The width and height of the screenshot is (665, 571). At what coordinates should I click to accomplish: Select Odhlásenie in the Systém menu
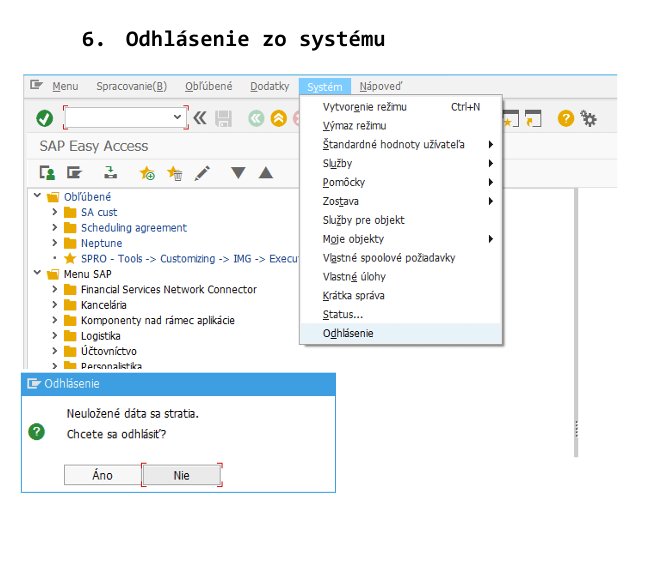(x=348, y=333)
